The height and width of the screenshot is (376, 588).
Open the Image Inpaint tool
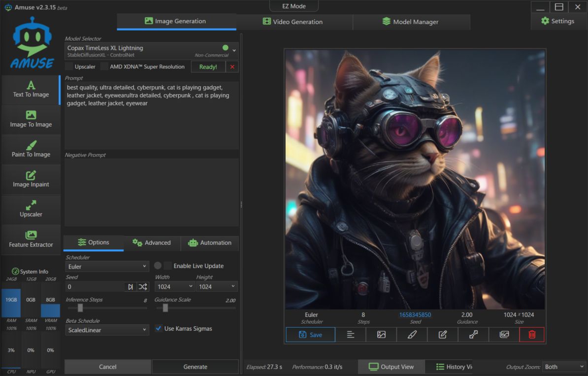tap(31, 179)
